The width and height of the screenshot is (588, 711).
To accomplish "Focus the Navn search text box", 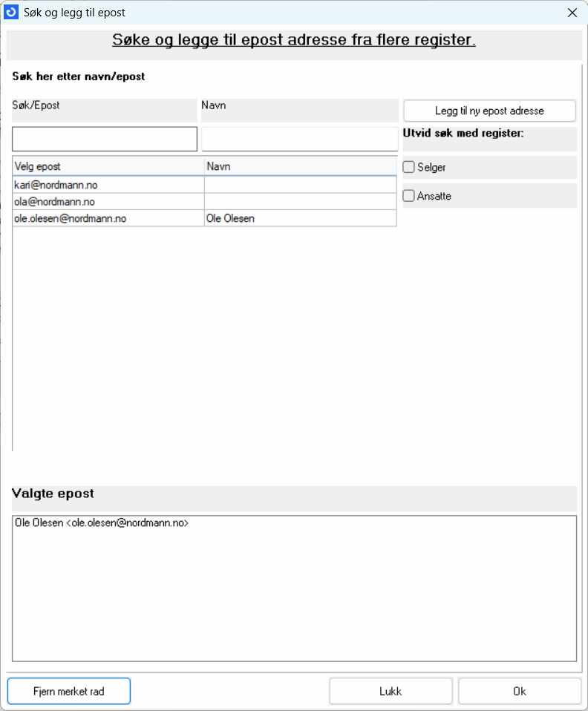I will (x=299, y=139).
